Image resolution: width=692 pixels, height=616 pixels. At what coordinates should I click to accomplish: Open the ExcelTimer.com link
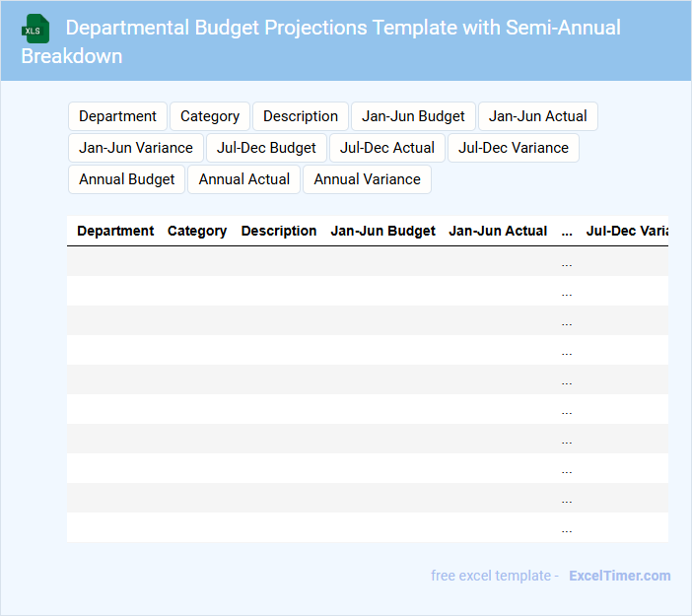[619, 576]
